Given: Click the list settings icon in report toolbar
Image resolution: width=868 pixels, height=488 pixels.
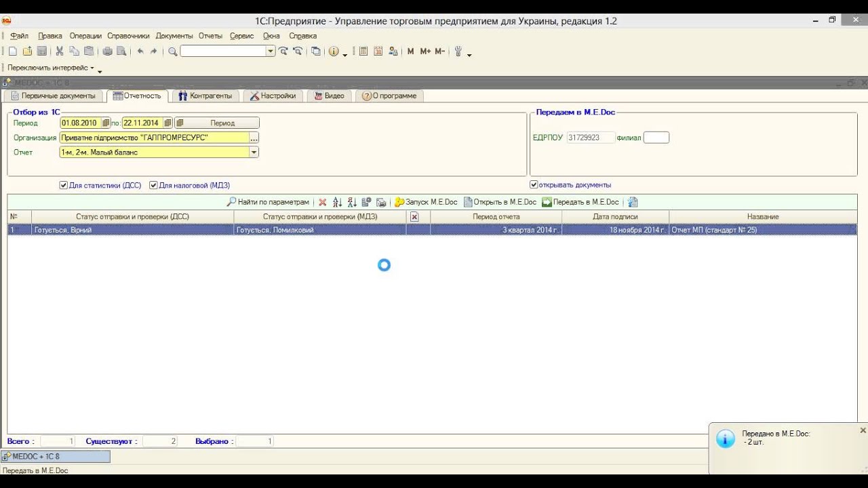Looking at the screenshot, I should pos(367,202).
